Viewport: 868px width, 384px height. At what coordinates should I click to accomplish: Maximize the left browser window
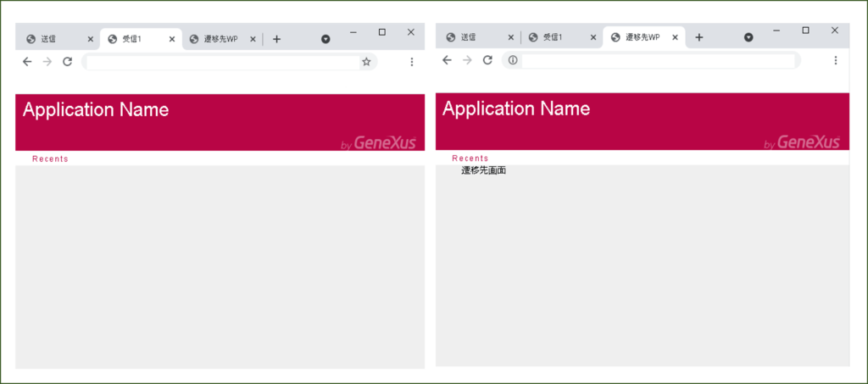pyautogui.click(x=382, y=32)
